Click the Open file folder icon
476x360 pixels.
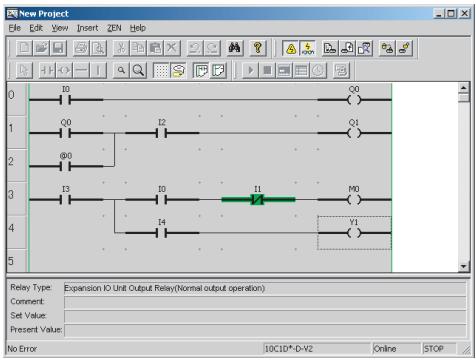click(x=41, y=48)
